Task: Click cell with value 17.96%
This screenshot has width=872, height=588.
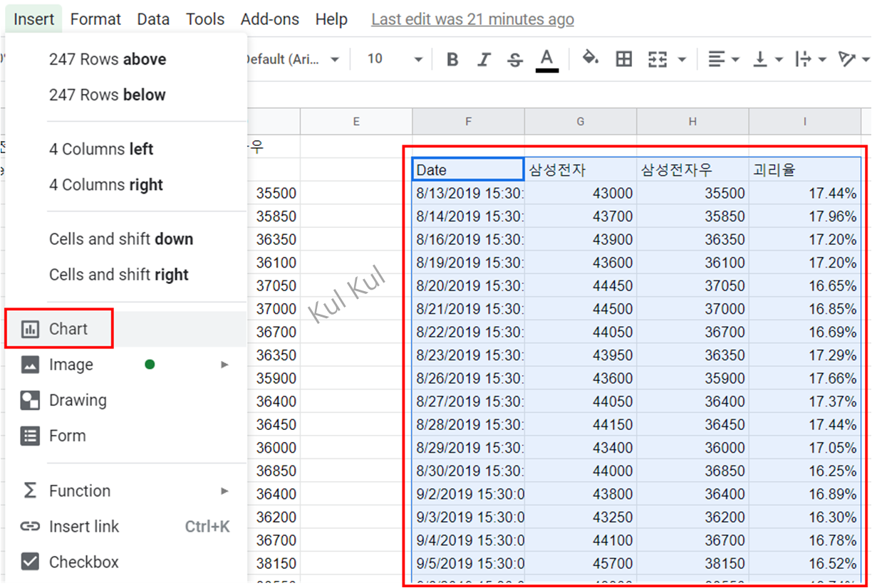Action: pos(805,216)
